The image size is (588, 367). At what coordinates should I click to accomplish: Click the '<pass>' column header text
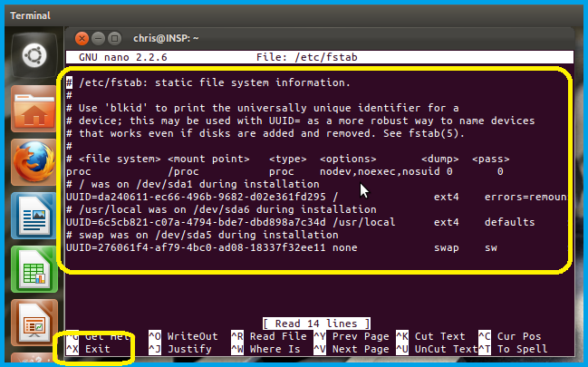click(491, 159)
